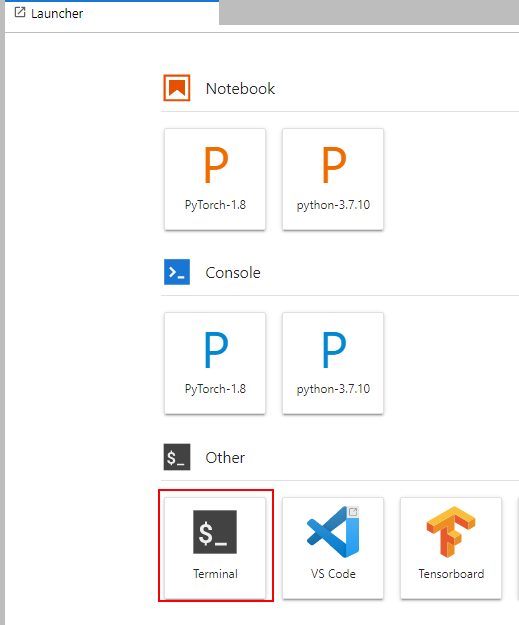This screenshot has width=519, height=625.
Task: Launch VS Code from Other section
Action: click(x=333, y=548)
